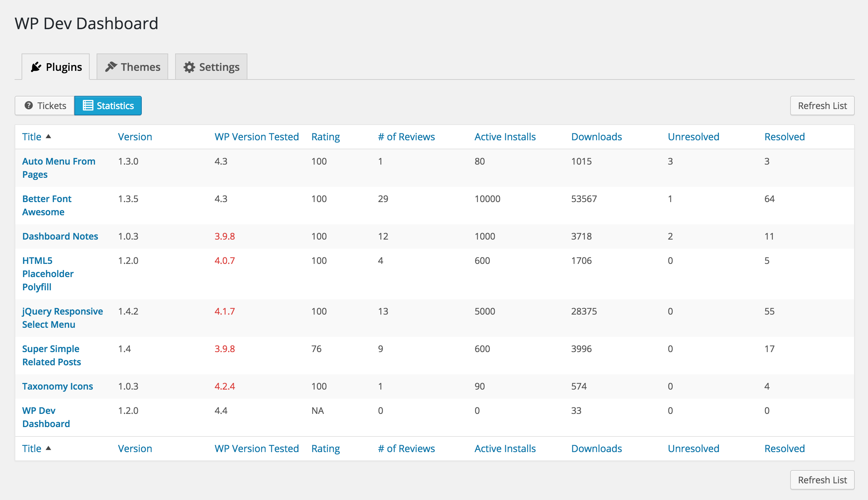Sort table by Rating column header

(x=326, y=137)
